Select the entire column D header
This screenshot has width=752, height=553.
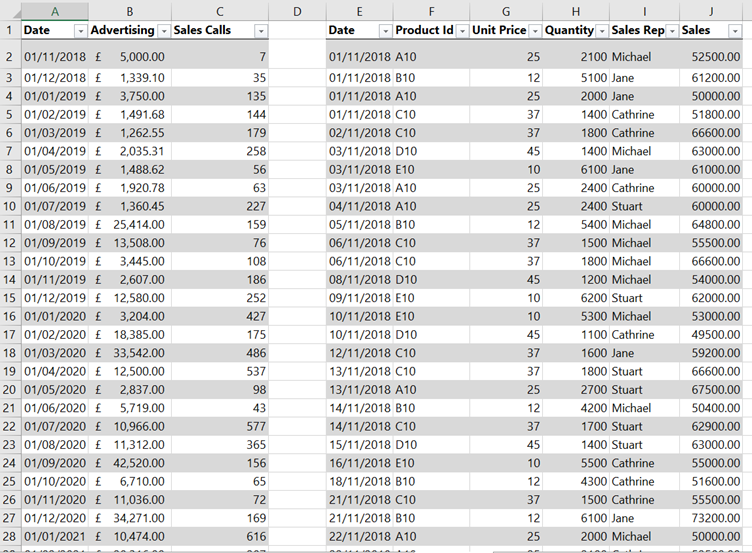(298, 10)
